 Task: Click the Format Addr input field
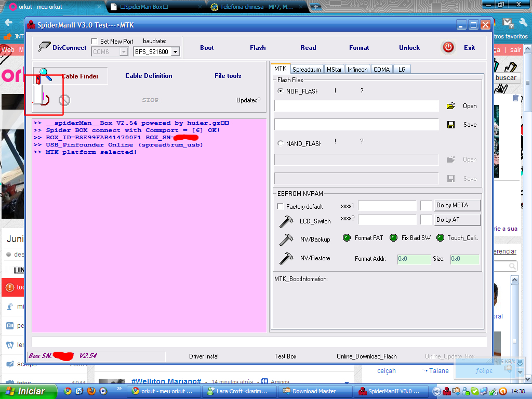point(414,259)
